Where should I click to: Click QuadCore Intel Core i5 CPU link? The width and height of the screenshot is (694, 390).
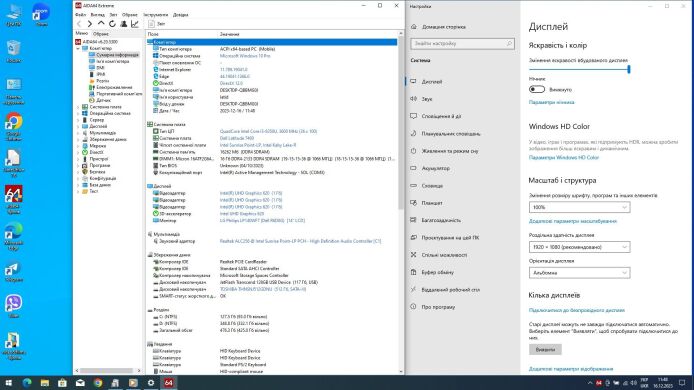click(268, 131)
